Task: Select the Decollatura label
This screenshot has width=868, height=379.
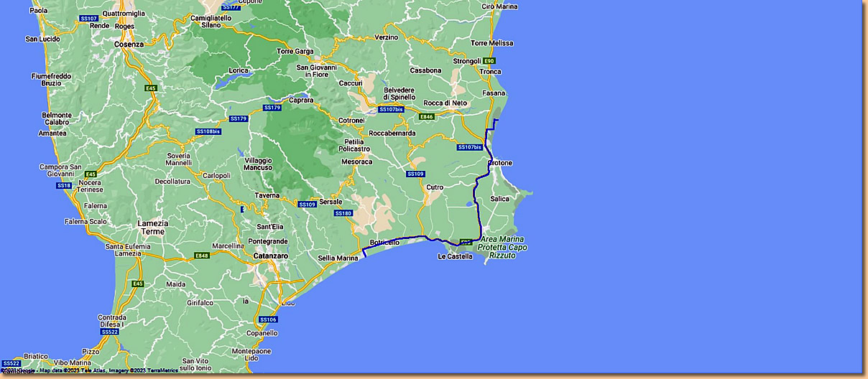Action: (x=172, y=182)
